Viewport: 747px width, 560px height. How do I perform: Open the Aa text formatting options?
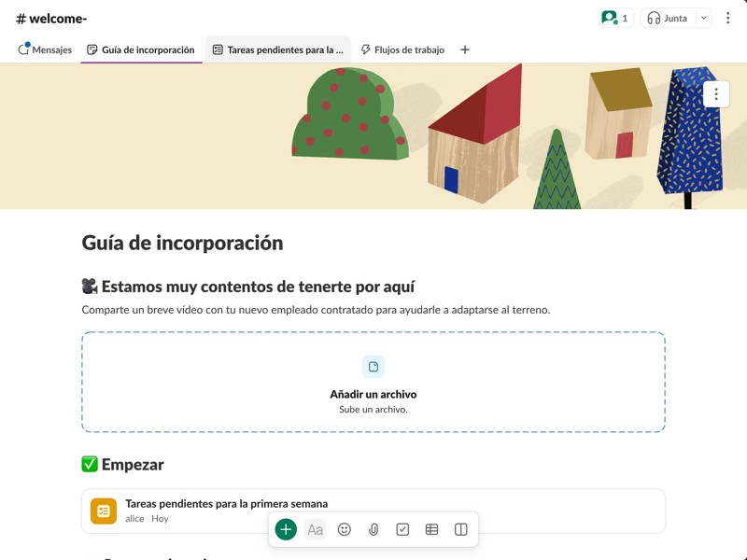point(316,529)
